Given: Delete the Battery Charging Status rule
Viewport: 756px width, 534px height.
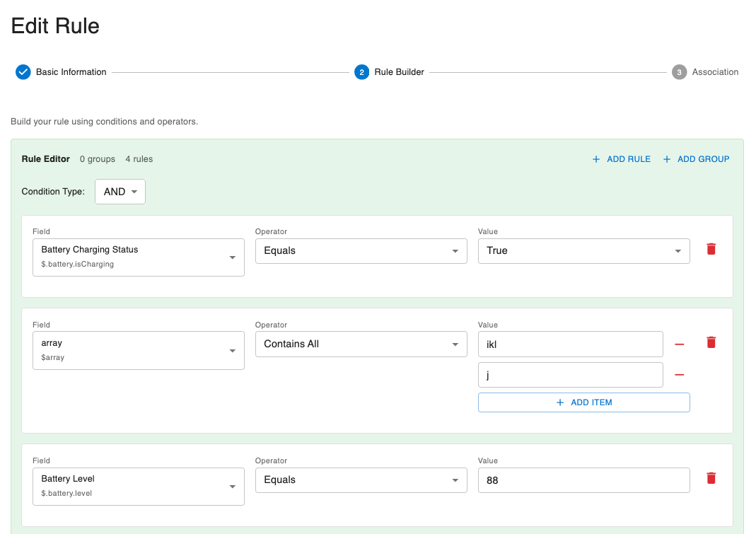Looking at the screenshot, I should pos(711,249).
